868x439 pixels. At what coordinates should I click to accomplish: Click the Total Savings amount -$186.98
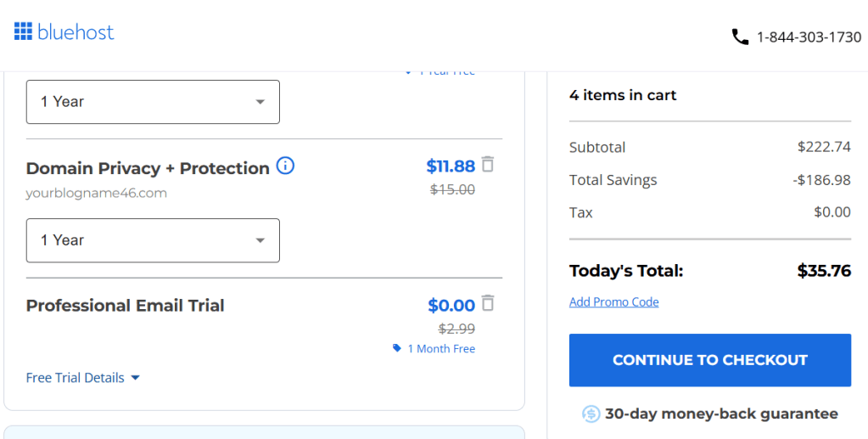821,180
